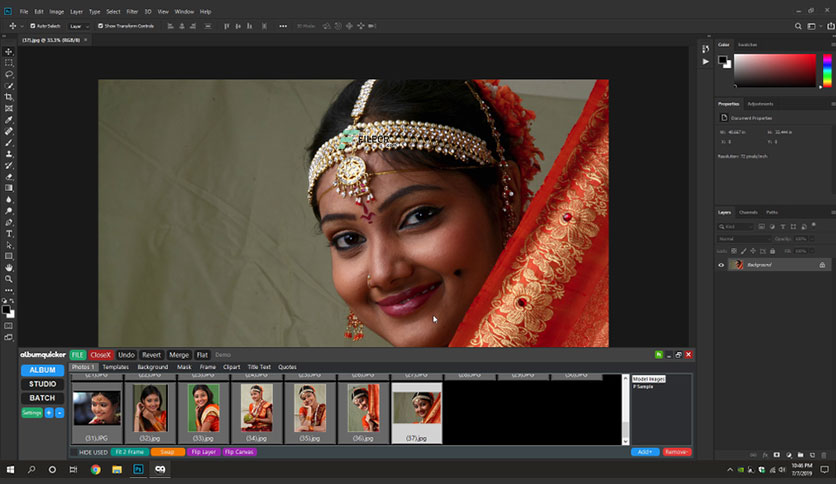Screen dimensions: 836x484
Task: Select the Zoom tool in toolbar
Action: click(x=9, y=279)
